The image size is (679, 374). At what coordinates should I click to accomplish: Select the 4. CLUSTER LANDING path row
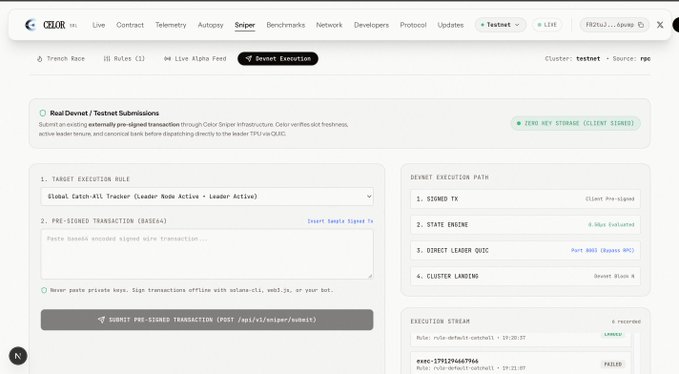(x=525, y=276)
